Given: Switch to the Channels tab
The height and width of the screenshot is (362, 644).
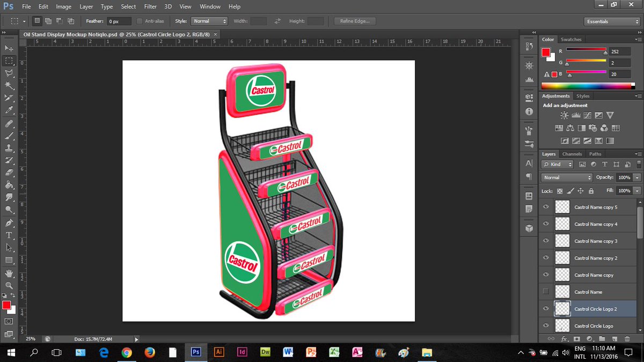Looking at the screenshot, I should 572,154.
